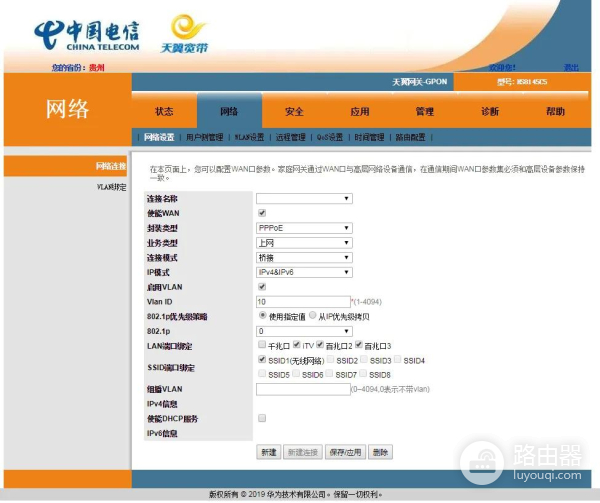The height and width of the screenshot is (503, 600).
Task: Open the IP模式 IPv4&IPv6 dropdown
Action: coord(304,272)
